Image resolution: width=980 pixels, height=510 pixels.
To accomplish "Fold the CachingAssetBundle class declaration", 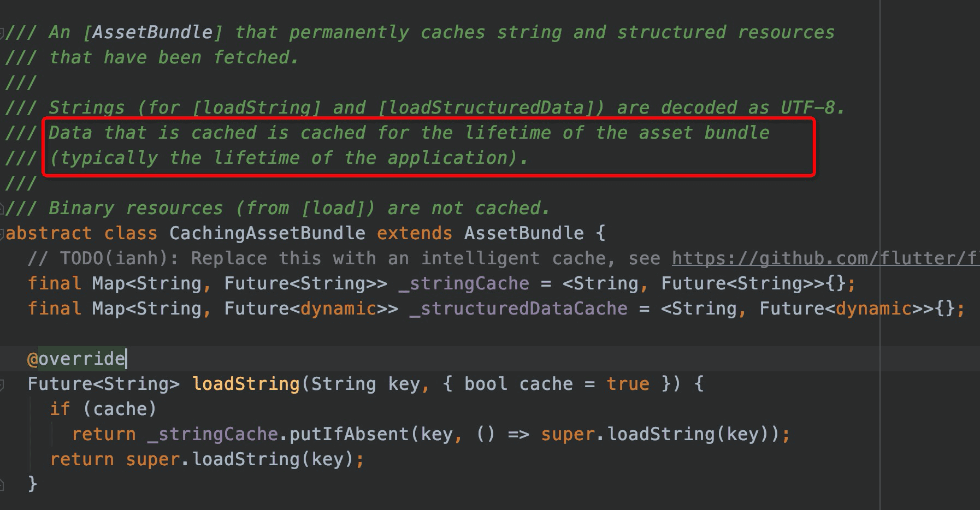I will 2,234.
